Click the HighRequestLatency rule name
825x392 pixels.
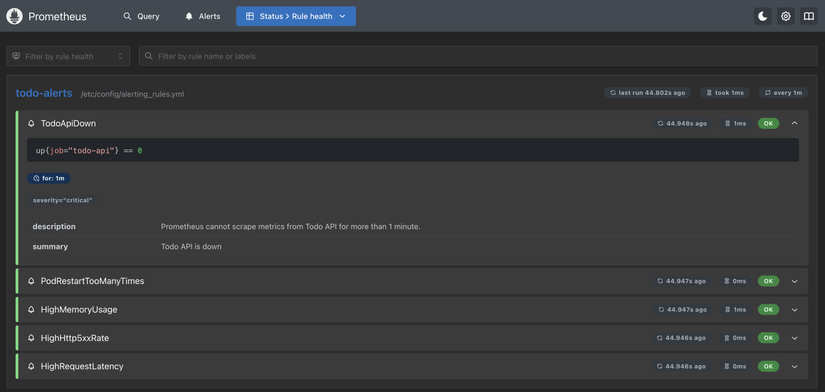tap(82, 366)
